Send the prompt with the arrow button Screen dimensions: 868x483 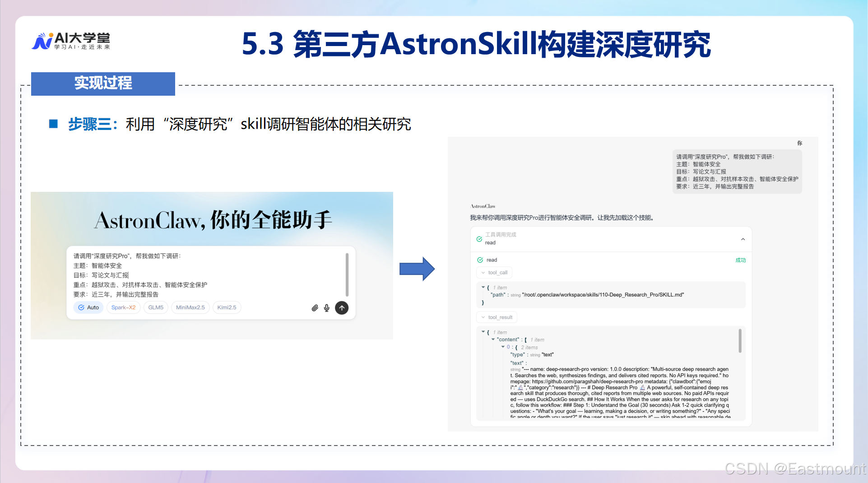tap(342, 308)
